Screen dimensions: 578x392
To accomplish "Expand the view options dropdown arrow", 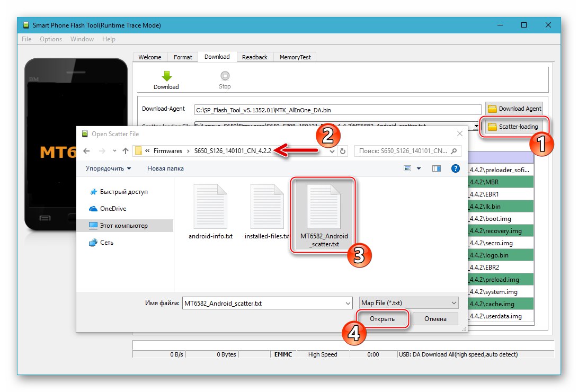I will (419, 168).
